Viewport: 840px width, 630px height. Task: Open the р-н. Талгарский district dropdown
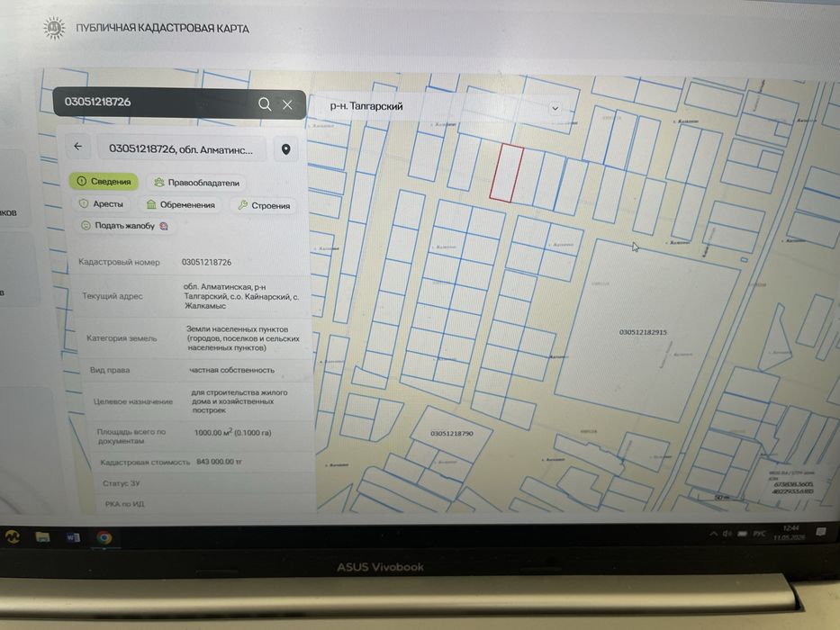click(442, 106)
